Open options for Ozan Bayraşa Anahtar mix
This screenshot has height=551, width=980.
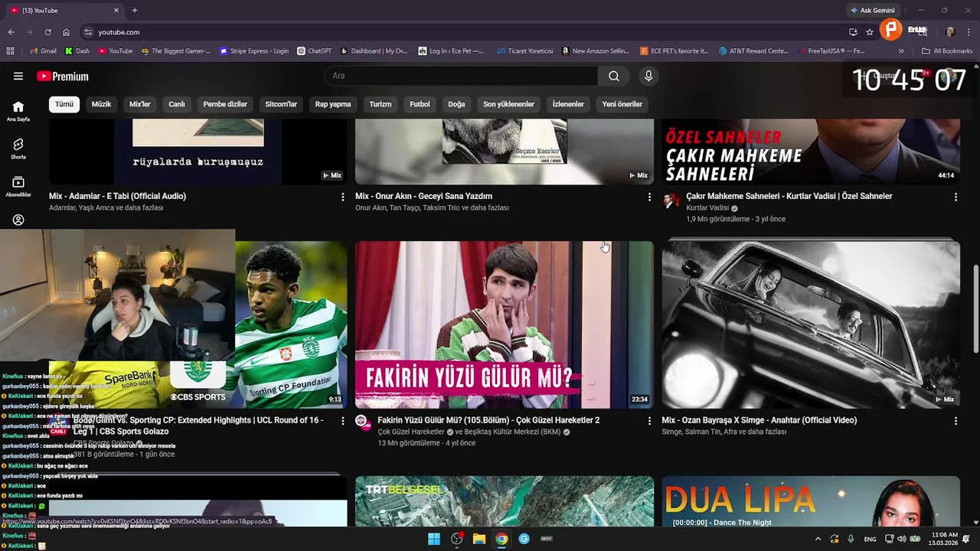click(955, 421)
